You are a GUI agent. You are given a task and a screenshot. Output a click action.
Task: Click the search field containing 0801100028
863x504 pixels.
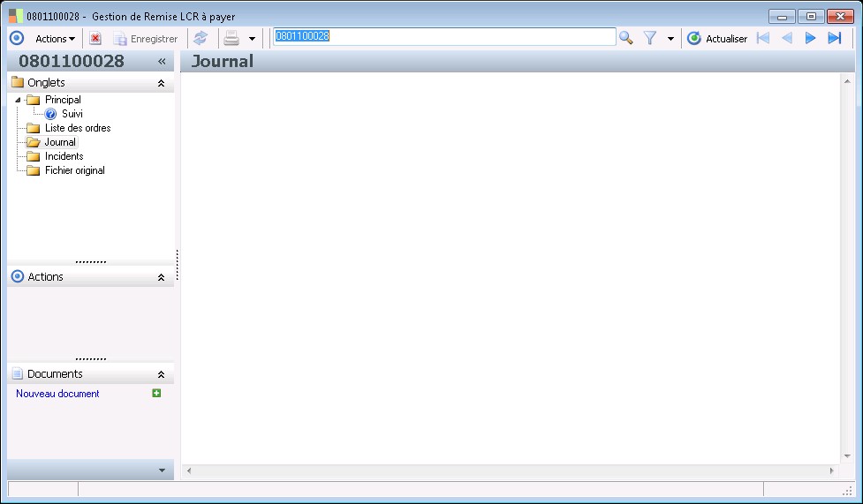444,36
